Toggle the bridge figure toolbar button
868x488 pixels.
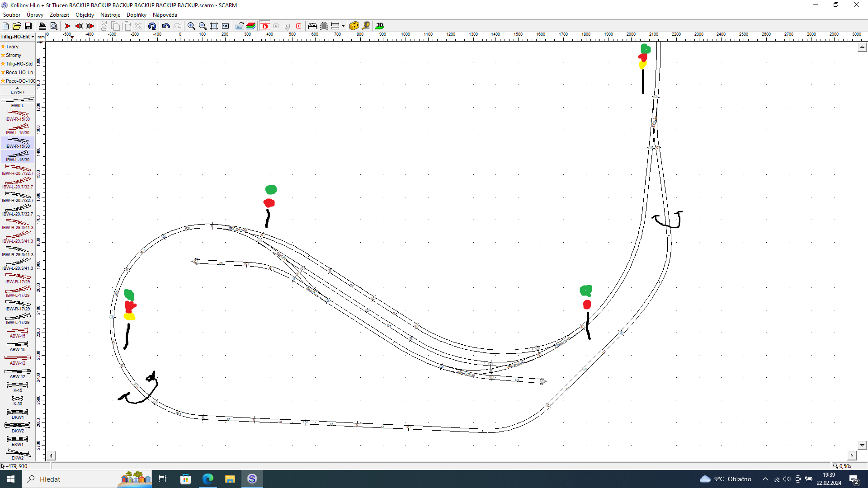(312, 26)
